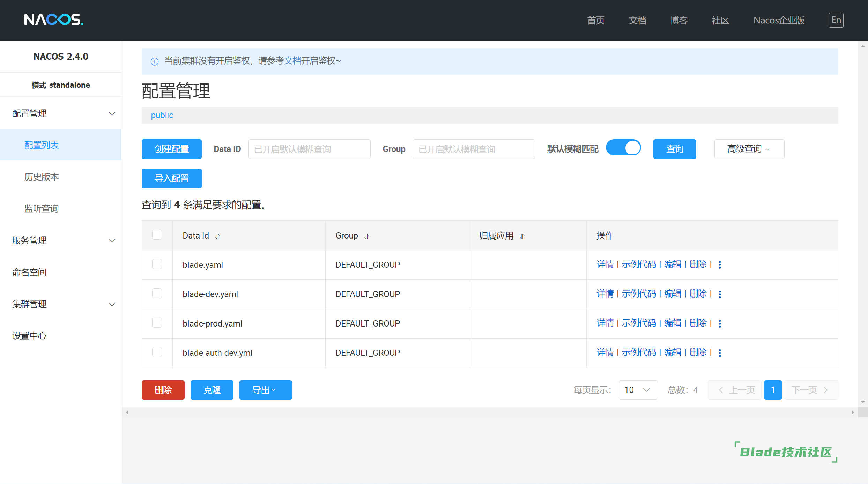
Task: Click 编辑 for blade.yaml
Action: pyautogui.click(x=673, y=264)
